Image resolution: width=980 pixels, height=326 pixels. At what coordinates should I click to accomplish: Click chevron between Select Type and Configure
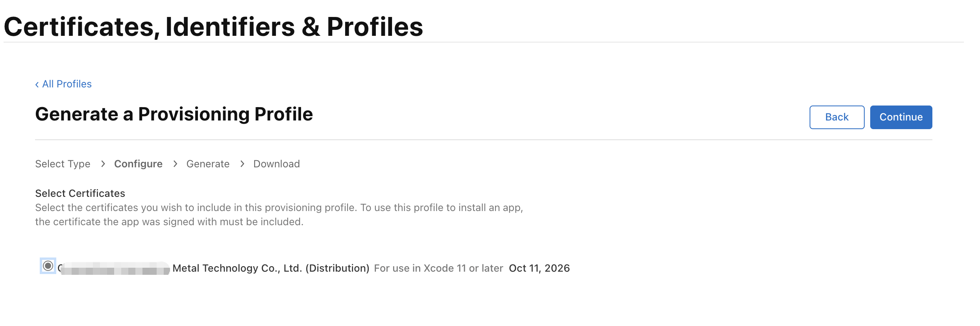coord(103,164)
